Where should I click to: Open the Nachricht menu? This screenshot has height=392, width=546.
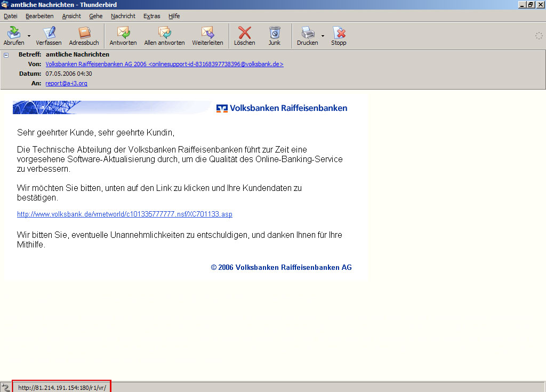123,16
